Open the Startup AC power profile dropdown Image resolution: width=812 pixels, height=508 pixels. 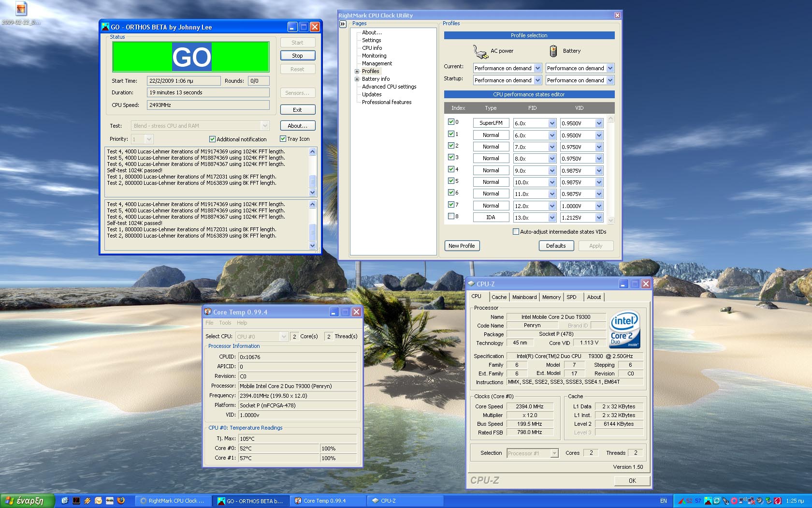tap(537, 80)
